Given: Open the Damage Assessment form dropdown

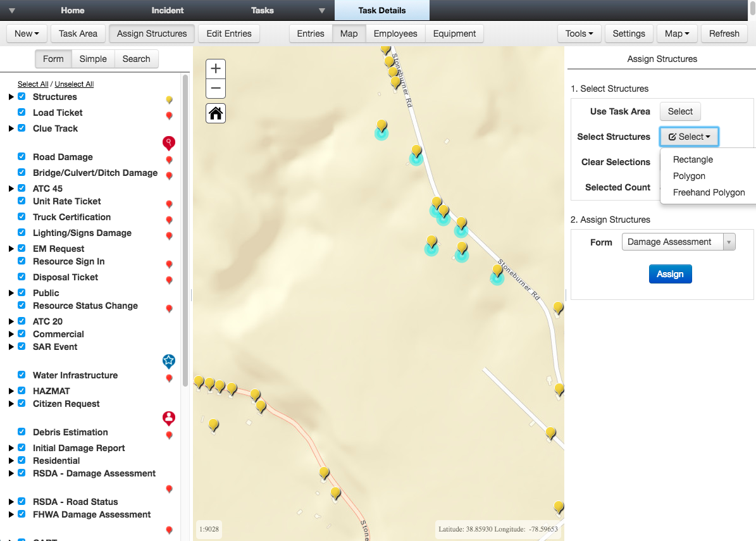Looking at the screenshot, I should [x=678, y=242].
